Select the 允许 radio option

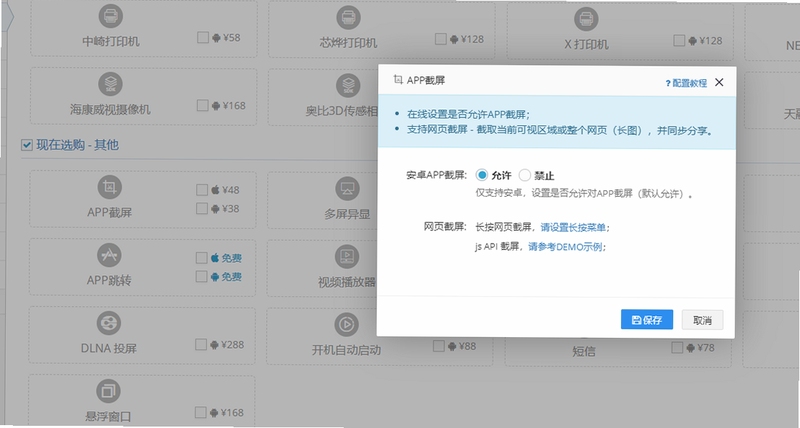click(482, 175)
